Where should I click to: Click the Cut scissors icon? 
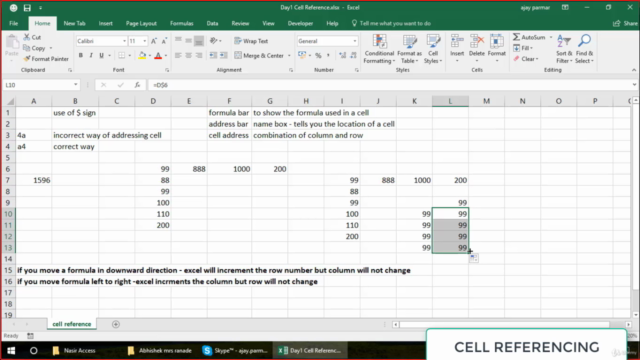[27, 37]
